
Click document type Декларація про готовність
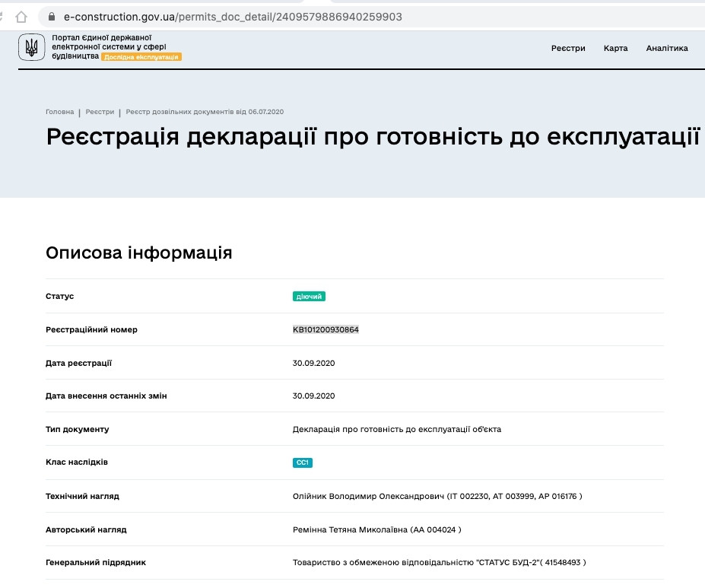(397, 429)
